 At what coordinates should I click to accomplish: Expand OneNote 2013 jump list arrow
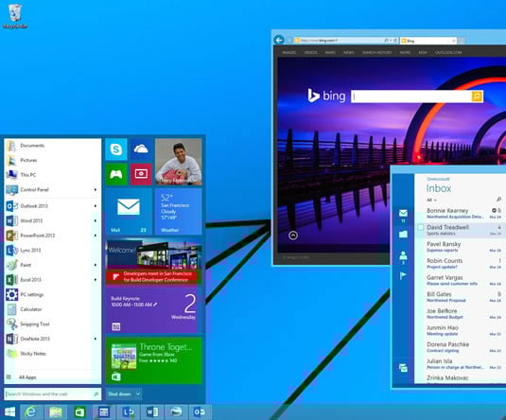96,339
